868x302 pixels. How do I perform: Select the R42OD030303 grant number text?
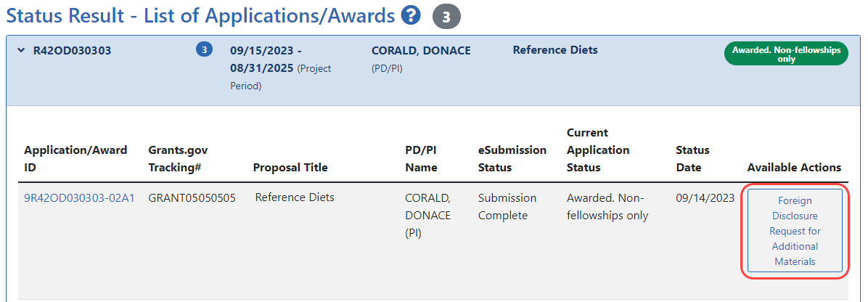(73, 51)
